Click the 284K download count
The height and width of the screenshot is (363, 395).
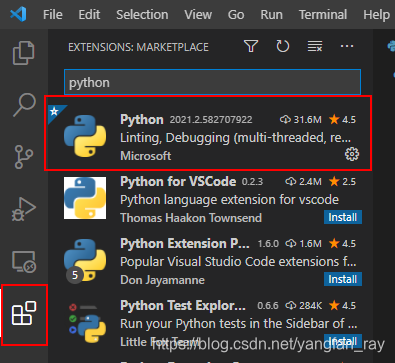click(x=304, y=306)
